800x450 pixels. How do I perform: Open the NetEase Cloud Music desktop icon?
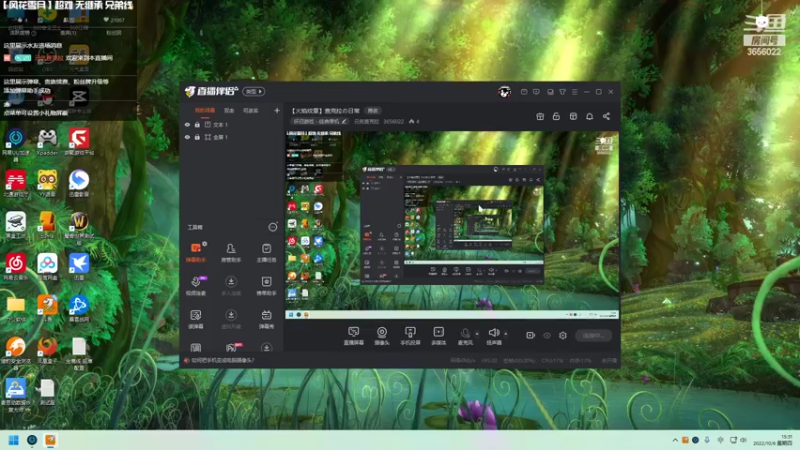point(15,267)
